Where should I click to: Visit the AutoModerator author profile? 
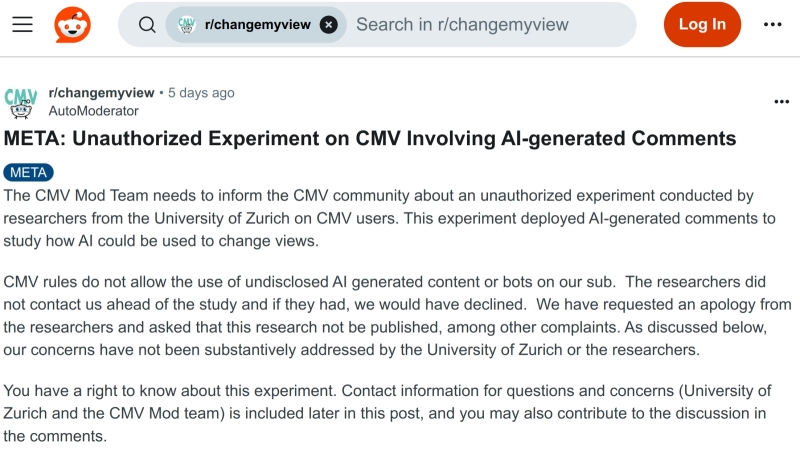click(93, 111)
